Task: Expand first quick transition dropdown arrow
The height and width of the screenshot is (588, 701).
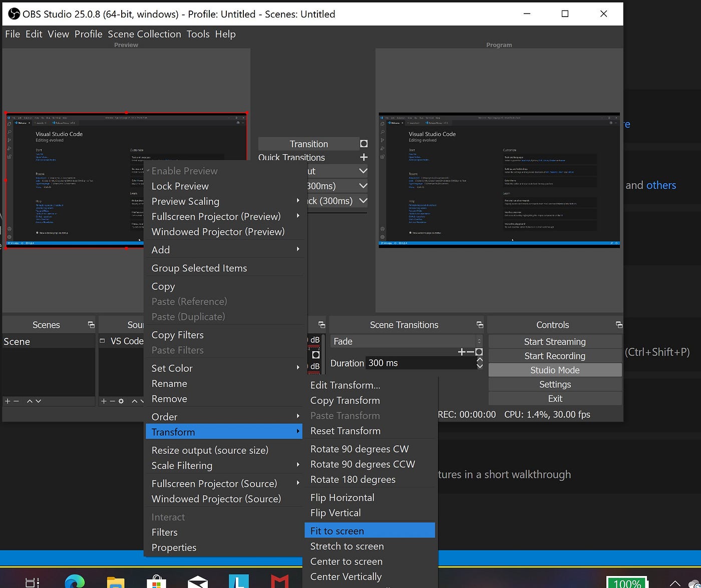Action: (363, 171)
